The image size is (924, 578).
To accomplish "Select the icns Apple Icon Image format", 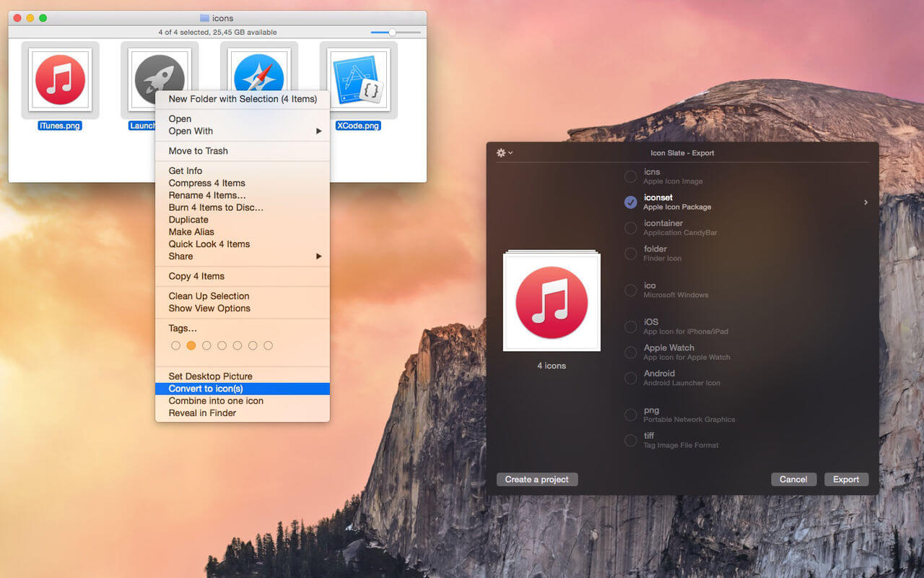I will [x=631, y=176].
